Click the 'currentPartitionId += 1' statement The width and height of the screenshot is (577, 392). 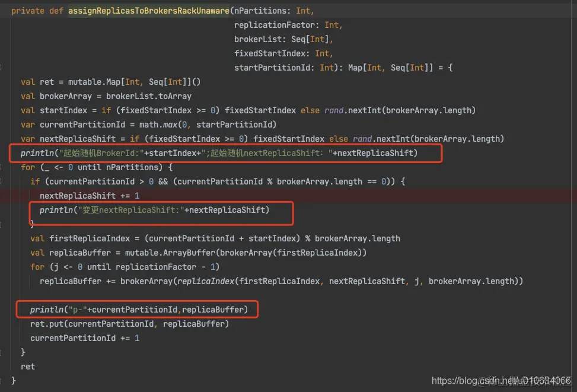click(x=85, y=338)
